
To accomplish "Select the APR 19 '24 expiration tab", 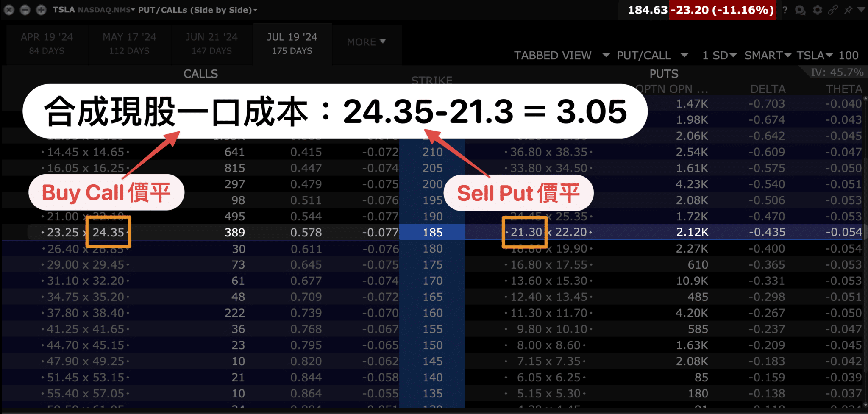I will tap(47, 43).
